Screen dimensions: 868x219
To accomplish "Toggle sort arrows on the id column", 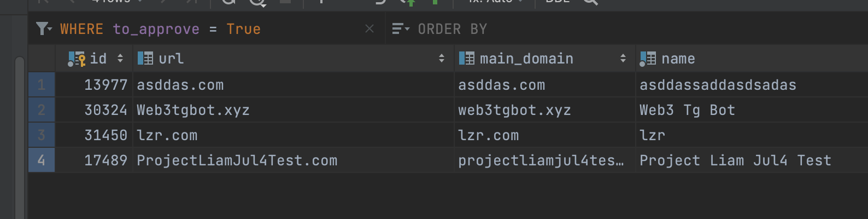I will coord(120,59).
